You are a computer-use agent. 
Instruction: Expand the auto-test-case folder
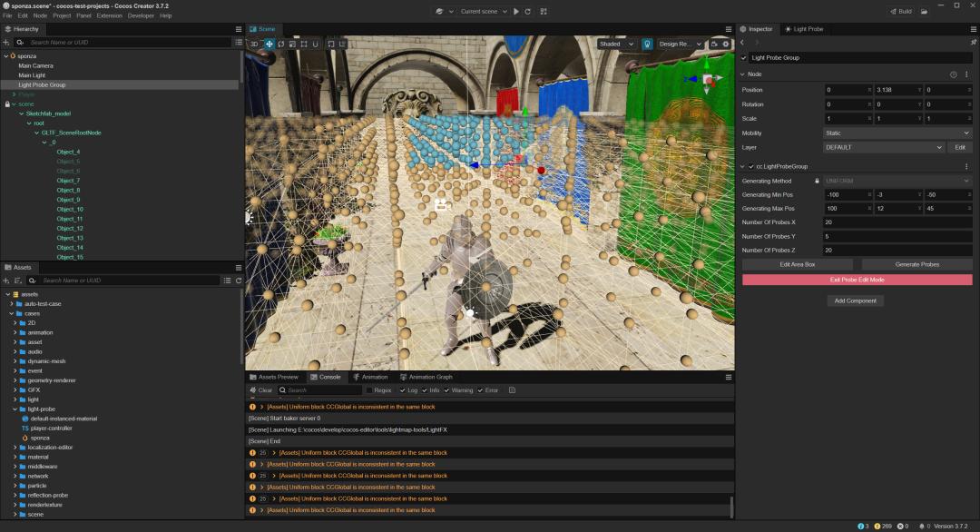coord(11,304)
